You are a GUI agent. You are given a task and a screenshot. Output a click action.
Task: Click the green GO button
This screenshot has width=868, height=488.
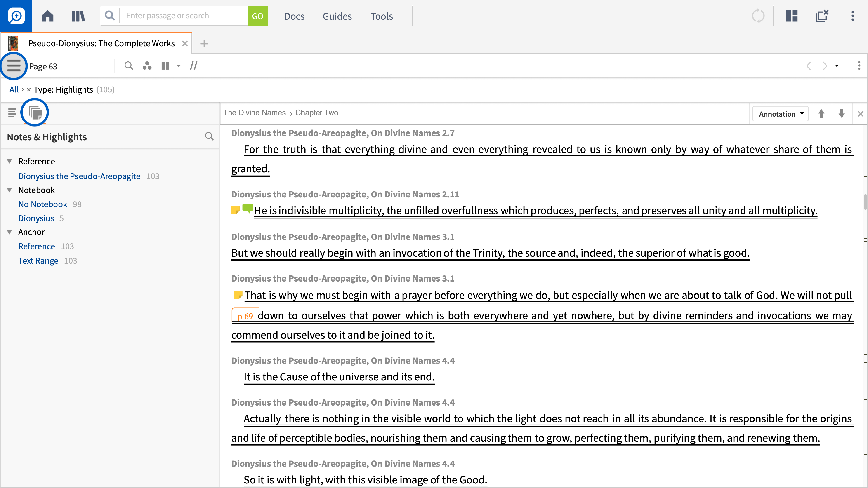(258, 16)
